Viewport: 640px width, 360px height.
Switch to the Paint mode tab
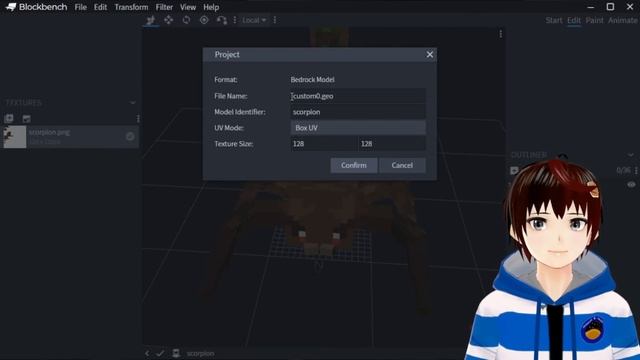pyautogui.click(x=594, y=20)
